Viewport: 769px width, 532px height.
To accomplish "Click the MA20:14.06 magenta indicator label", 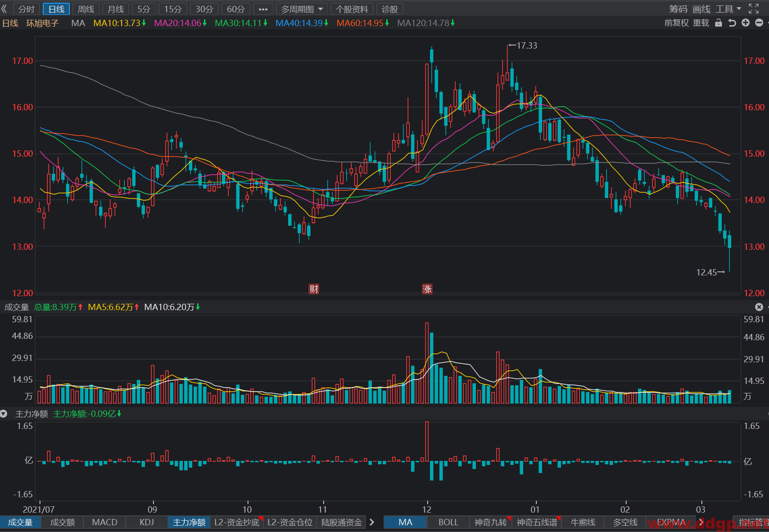I will pyautogui.click(x=181, y=23).
